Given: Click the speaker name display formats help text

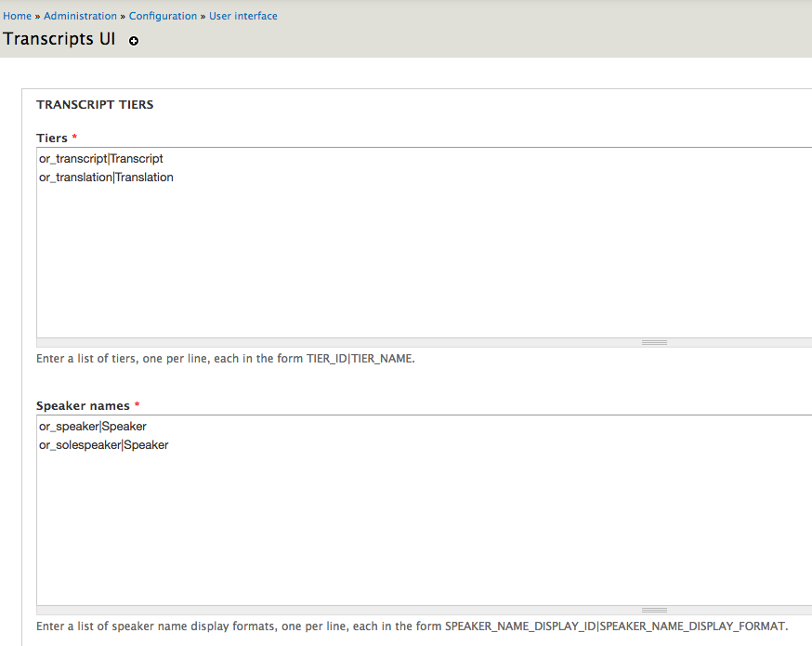Looking at the screenshot, I should [412, 625].
